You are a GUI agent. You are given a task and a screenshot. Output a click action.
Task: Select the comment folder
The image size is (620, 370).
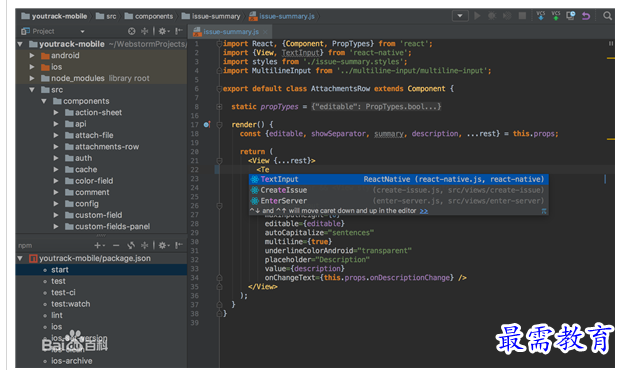[x=87, y=193]
